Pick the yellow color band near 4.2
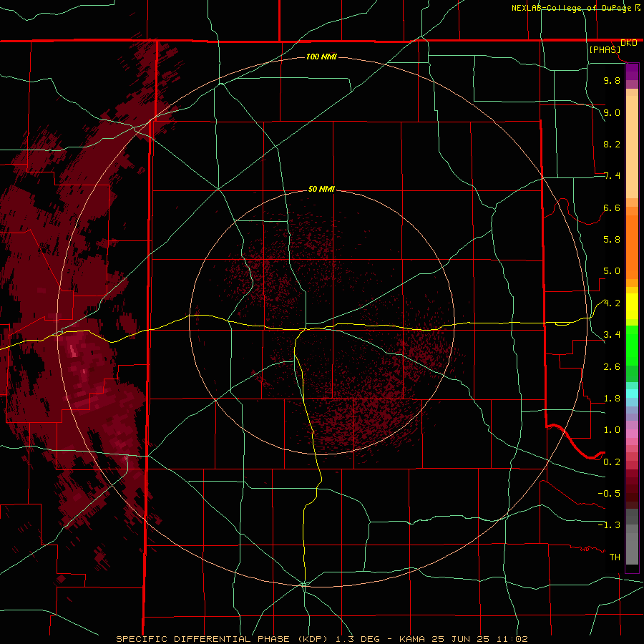This screenshot has width=644, height=644. (x=632, y=306)
